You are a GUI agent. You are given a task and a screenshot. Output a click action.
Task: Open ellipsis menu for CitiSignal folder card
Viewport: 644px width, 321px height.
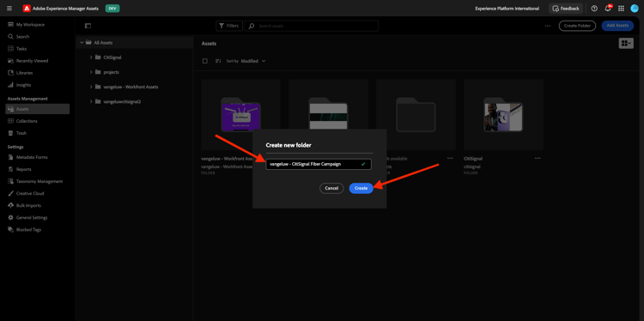coord(538,158)
